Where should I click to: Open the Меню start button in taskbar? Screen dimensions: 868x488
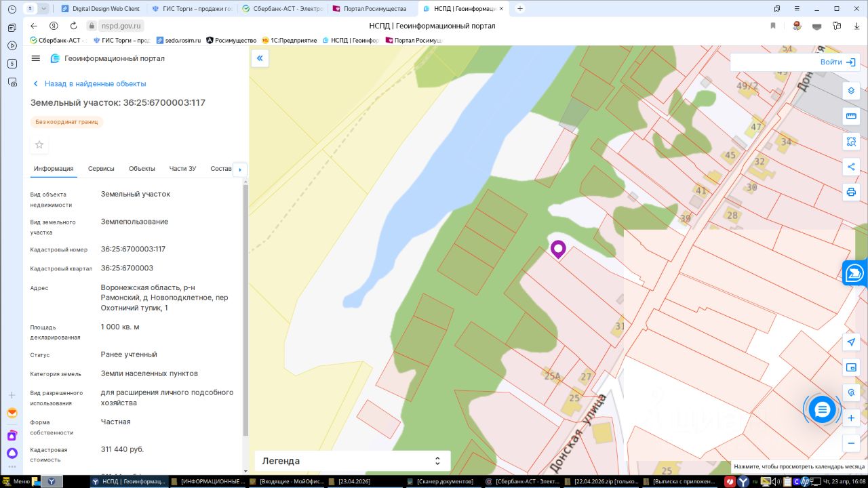pyautogui.click(x=17, y=481)
